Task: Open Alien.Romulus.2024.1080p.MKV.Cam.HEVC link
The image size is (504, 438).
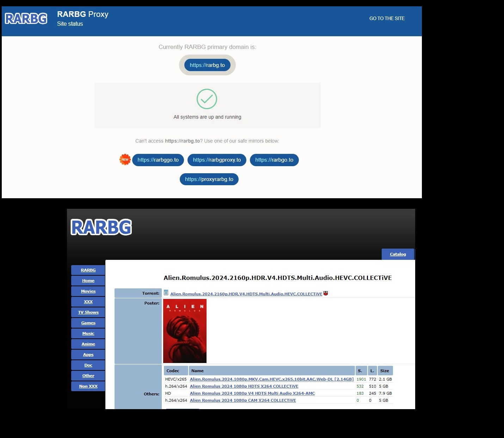Action: tap(272, 379)
